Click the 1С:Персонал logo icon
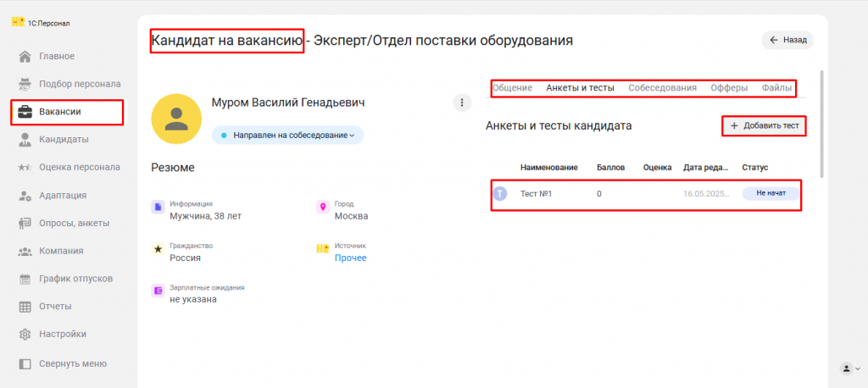Screen dimensions: 868x388 [19, 23]
